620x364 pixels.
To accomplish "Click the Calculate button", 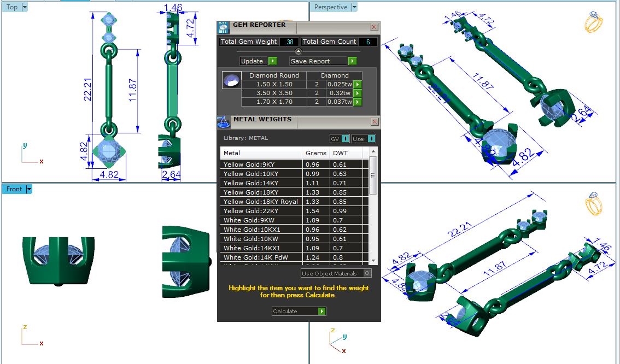I will (x=299, y=311).
